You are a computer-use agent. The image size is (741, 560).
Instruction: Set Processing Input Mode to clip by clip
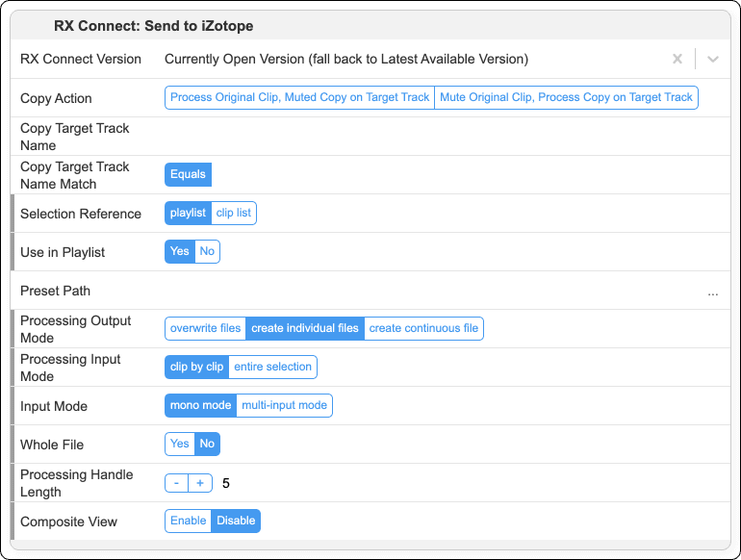tap(196, 368)
